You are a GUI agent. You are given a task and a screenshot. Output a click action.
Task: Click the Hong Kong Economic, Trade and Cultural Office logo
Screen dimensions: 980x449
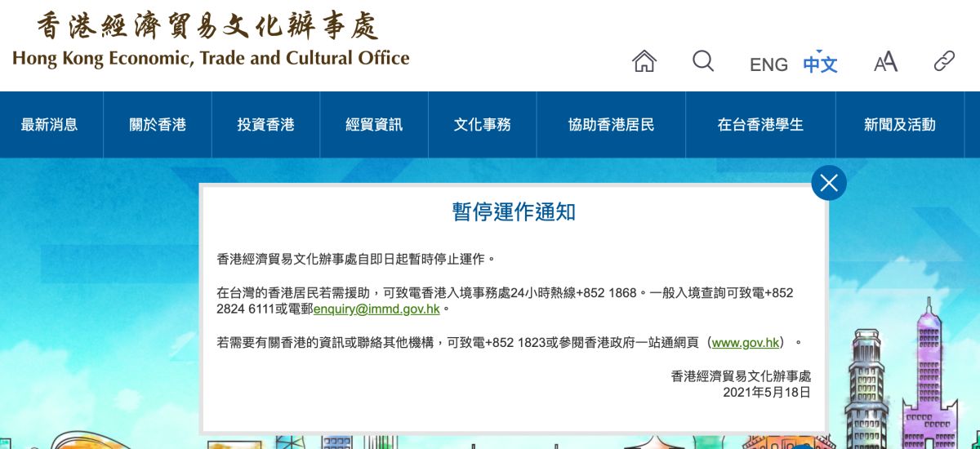[x=211, y=40]
